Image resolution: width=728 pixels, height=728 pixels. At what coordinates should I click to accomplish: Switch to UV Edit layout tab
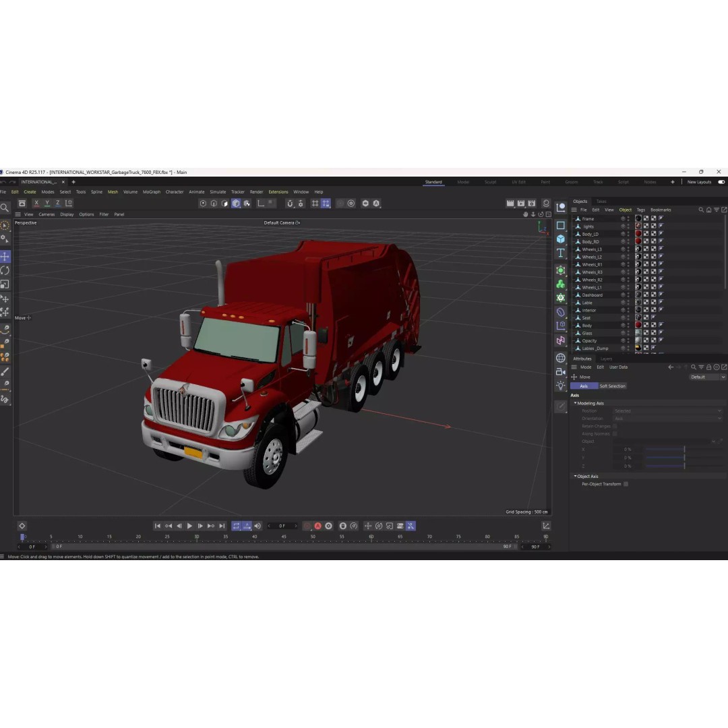pyautogui.click(x=518, y=182)
